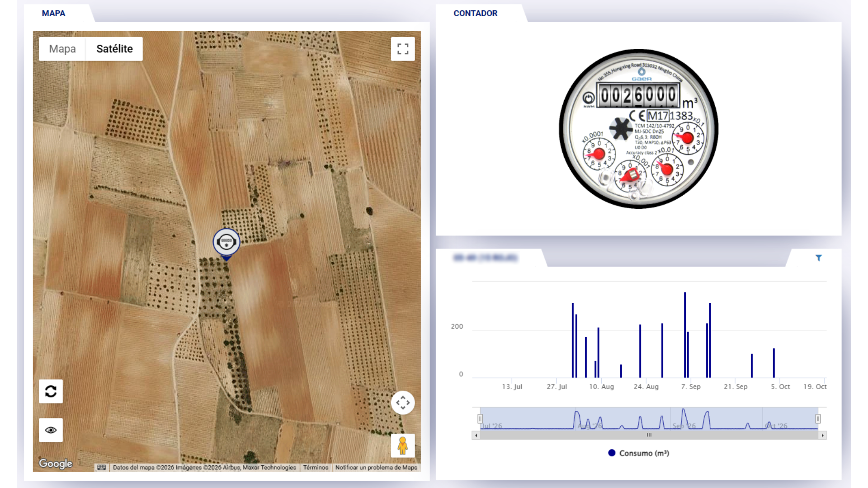The width and height of the screenshot is (868, 488).
Task: Click chart scrollbar right arrow
Action: (x=823, y=436)
